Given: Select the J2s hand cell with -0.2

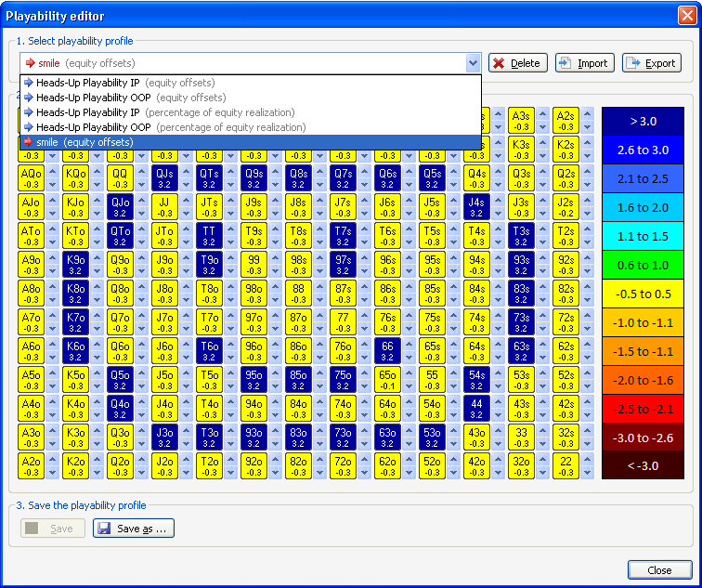Looking at the screenshot, I should [565, 207].
